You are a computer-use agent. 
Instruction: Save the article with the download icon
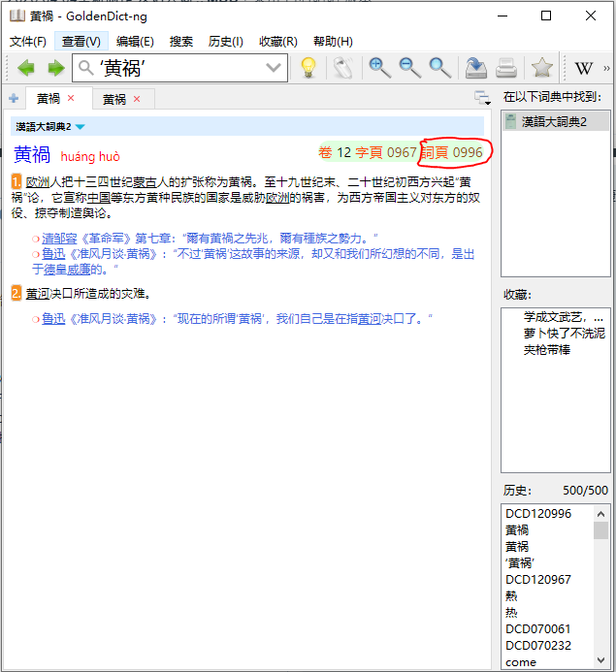(x=476, y=68)
